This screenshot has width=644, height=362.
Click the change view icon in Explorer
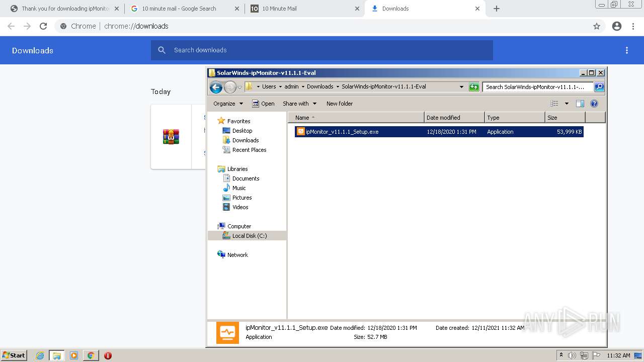click(554, 104)
